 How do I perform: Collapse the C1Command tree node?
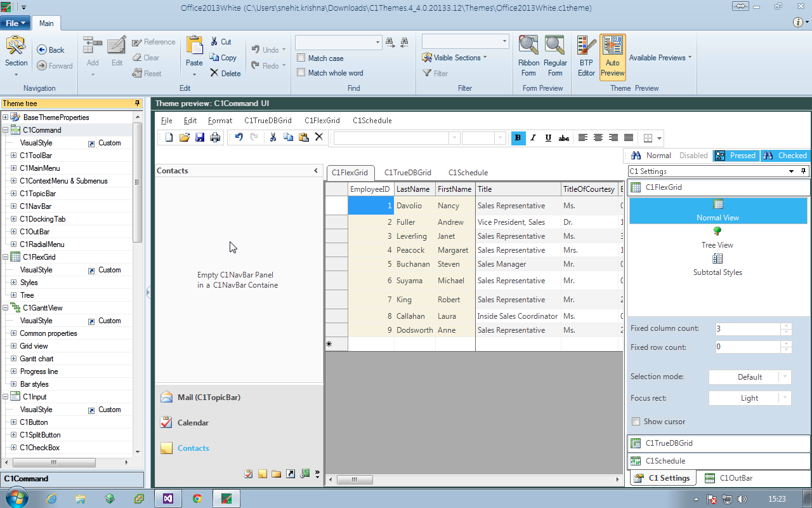click(6, 130)
